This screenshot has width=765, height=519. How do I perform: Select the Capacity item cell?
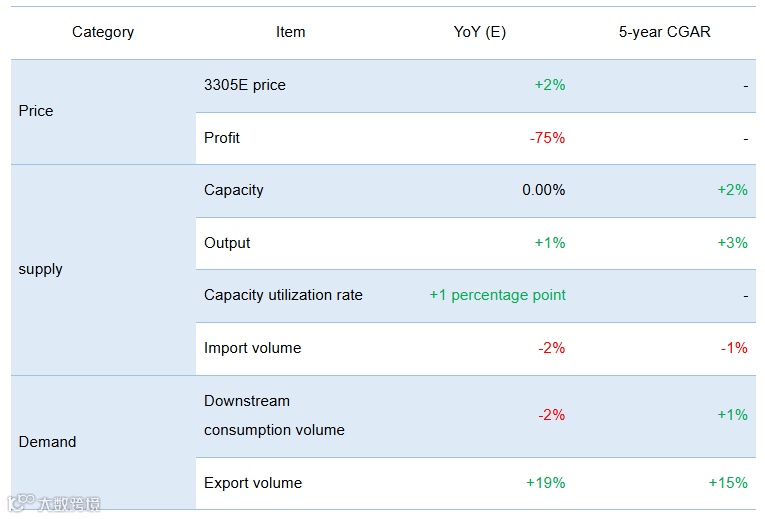[233, 190]
